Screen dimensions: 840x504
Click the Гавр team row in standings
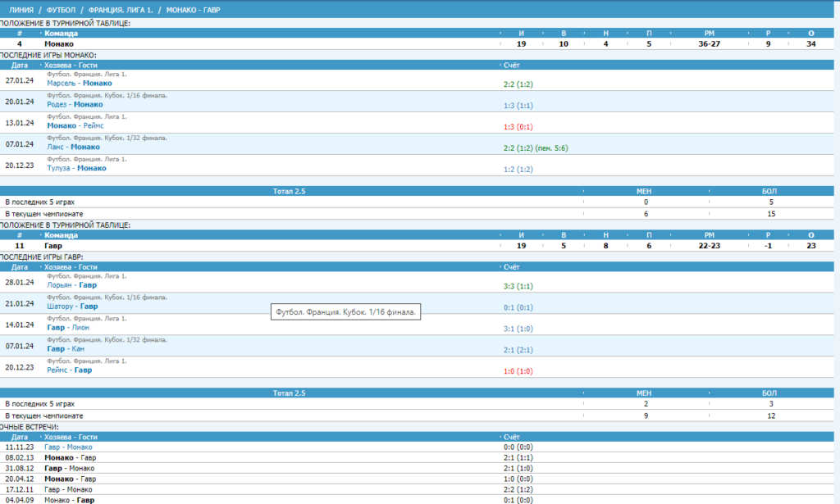(x=417, y=246)
